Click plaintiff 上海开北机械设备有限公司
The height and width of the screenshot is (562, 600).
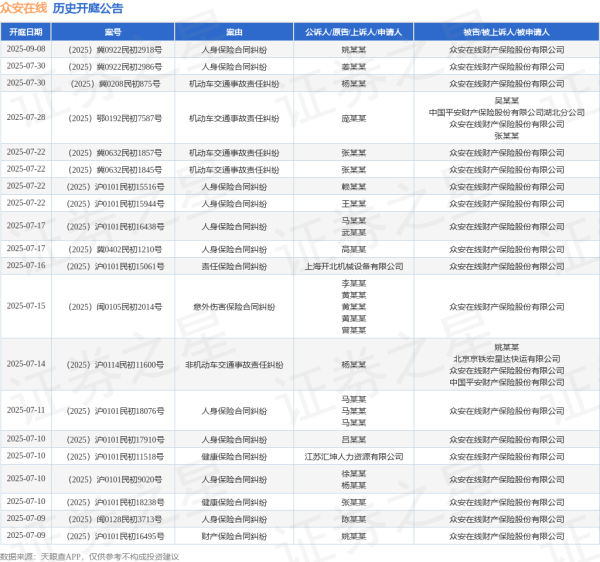(x=353, y=266)
